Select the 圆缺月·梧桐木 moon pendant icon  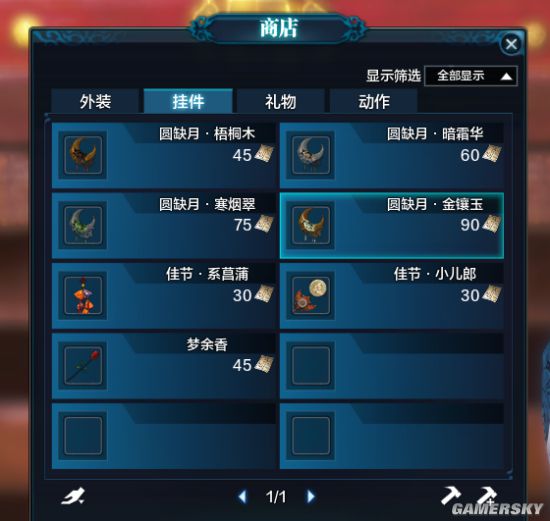point(83,155)
